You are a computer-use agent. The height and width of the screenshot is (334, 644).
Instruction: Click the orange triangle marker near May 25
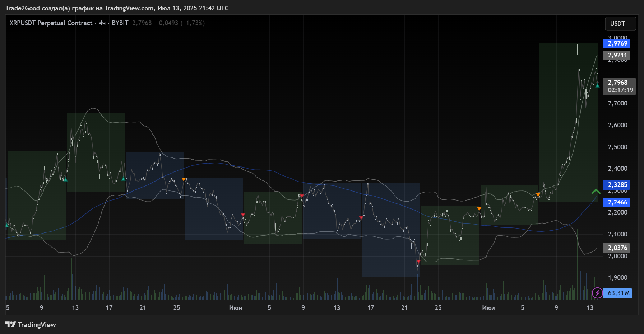tap(184, 179)
